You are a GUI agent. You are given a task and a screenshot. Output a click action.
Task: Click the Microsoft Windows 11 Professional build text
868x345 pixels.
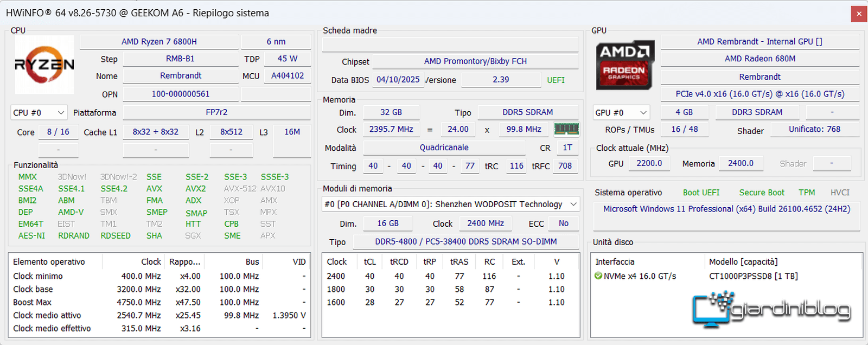(x=726, y=209)
